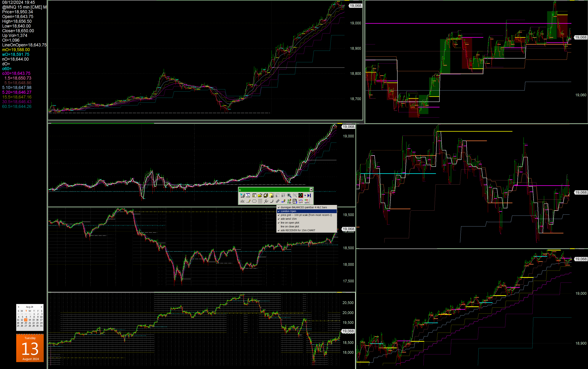Click the zoom in magnifier icon
This screenshot has height=369, width=588.
coord(289,196)
